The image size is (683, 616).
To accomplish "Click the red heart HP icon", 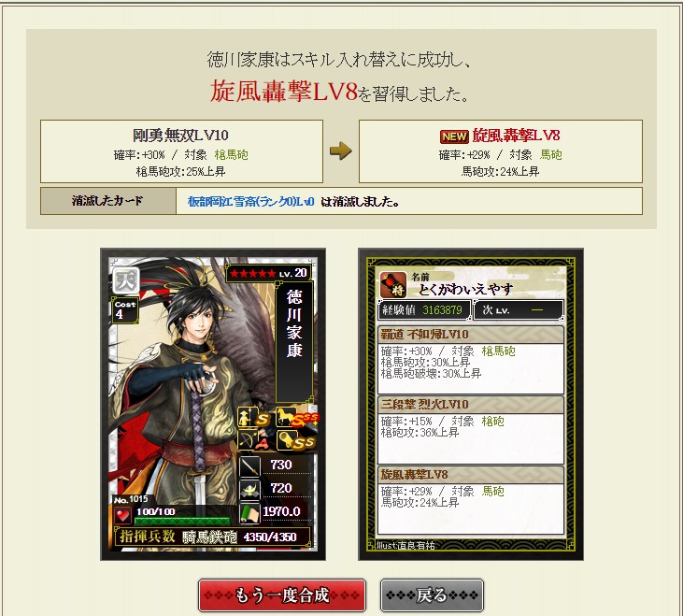I will (122, 515).
